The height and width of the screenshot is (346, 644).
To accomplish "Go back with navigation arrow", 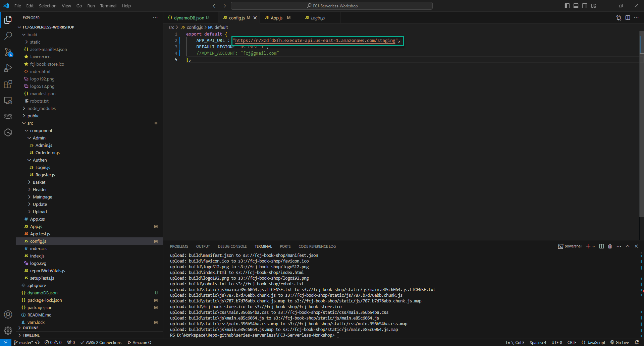I will click(215, 6).
